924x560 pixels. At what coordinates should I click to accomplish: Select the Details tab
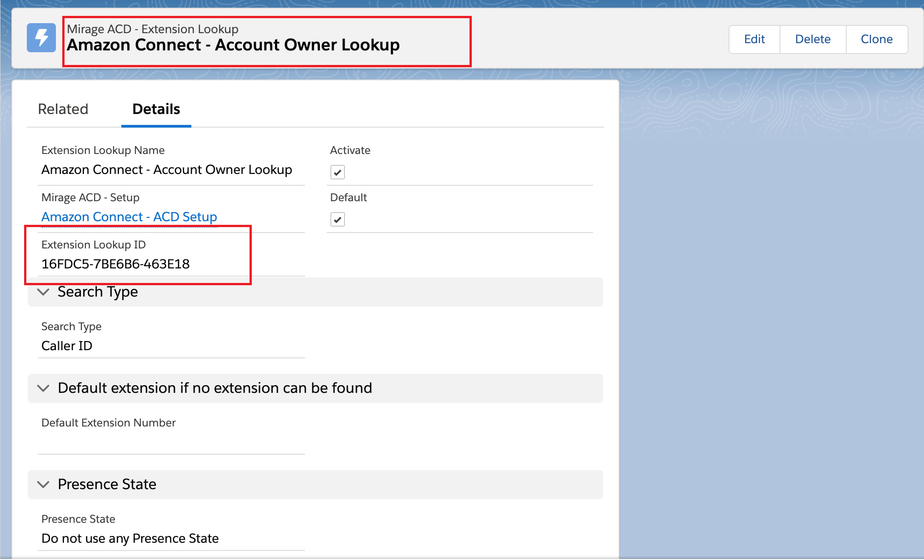coord(156,109)
